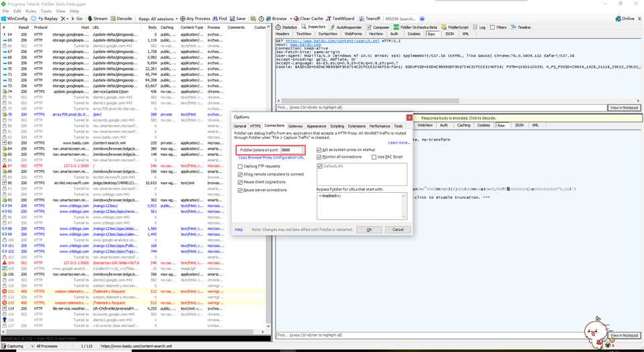Open the Statistics tab

(286, 27)
